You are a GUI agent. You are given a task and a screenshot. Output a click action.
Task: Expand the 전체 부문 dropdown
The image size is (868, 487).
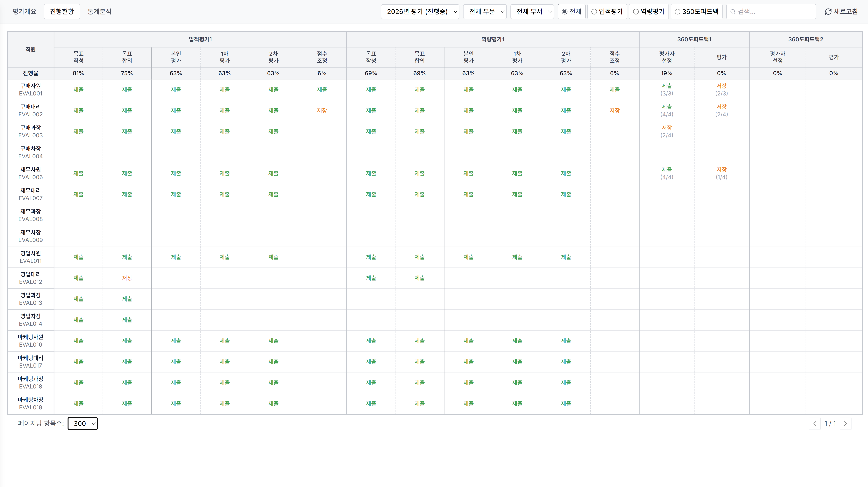[x=485, y=11]
